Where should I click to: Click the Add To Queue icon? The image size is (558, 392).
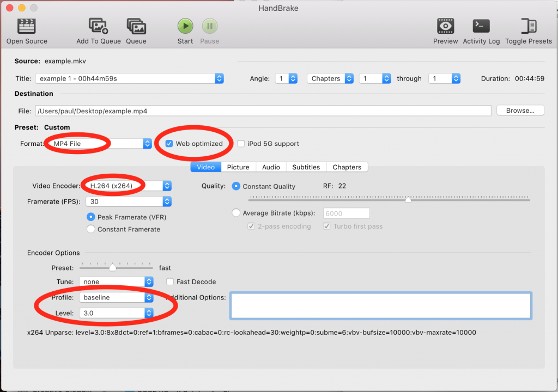click(98, 26)
